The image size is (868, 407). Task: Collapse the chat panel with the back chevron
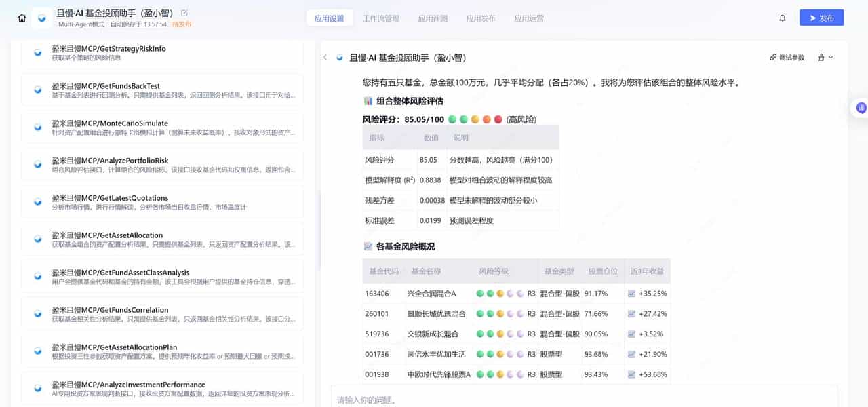tap(325, 58)
